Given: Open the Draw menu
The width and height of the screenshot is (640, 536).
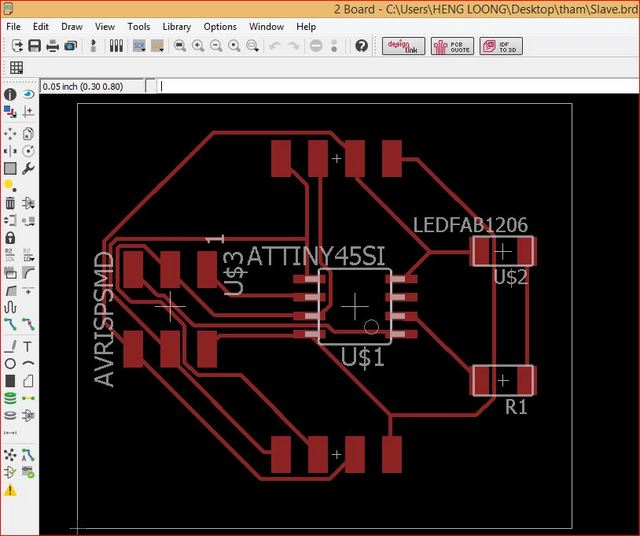Looking at the screenshot, I should [x=72, y=27].
